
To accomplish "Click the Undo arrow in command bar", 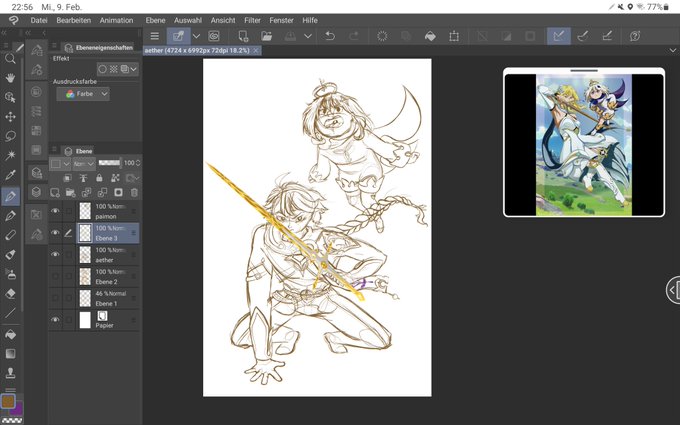I will (330, 36).
